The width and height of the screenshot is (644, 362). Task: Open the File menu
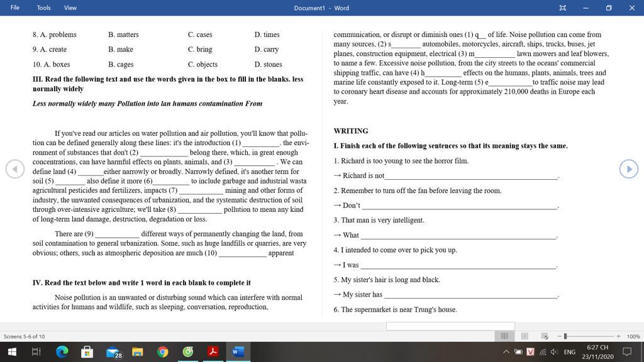coord(15,8)
